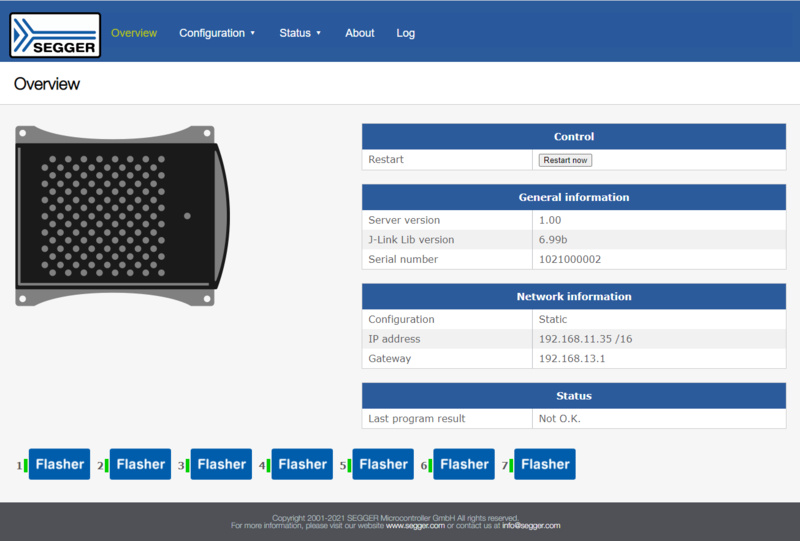800x541 pixels.
Task: Select Flasher module number 3
Action: pos(221,464)
